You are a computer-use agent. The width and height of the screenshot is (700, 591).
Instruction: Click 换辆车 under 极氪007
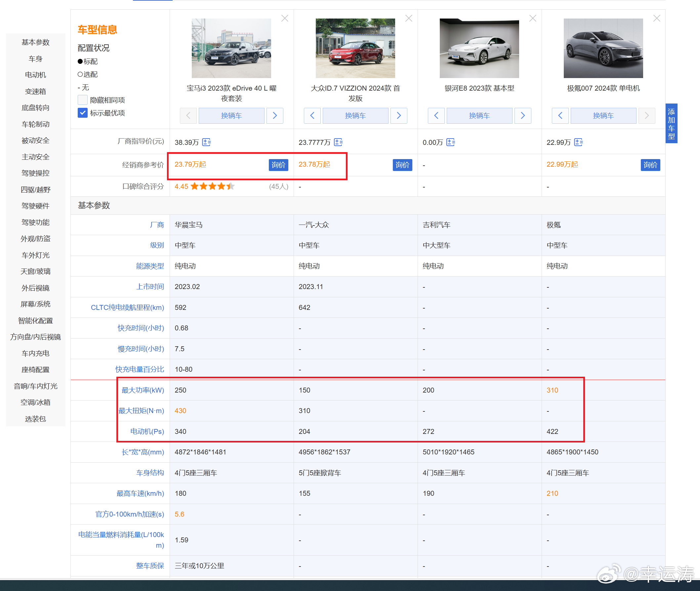coord(603,115)
